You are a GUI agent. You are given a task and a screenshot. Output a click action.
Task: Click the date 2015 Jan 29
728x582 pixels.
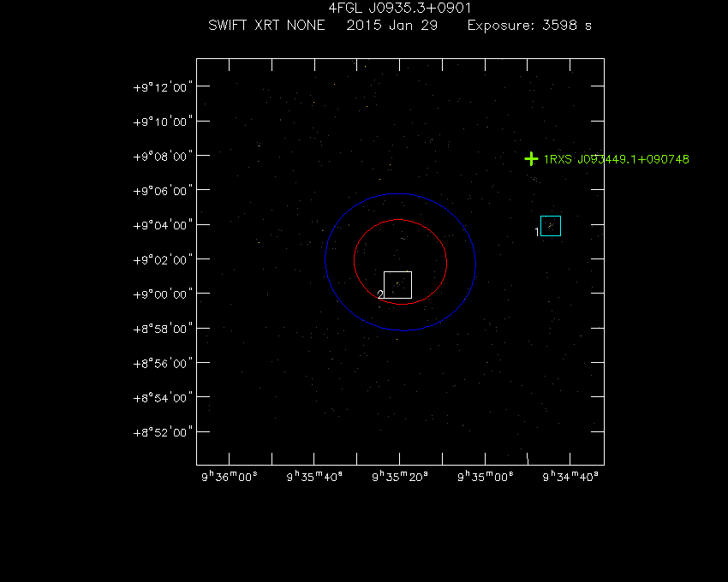392,25
